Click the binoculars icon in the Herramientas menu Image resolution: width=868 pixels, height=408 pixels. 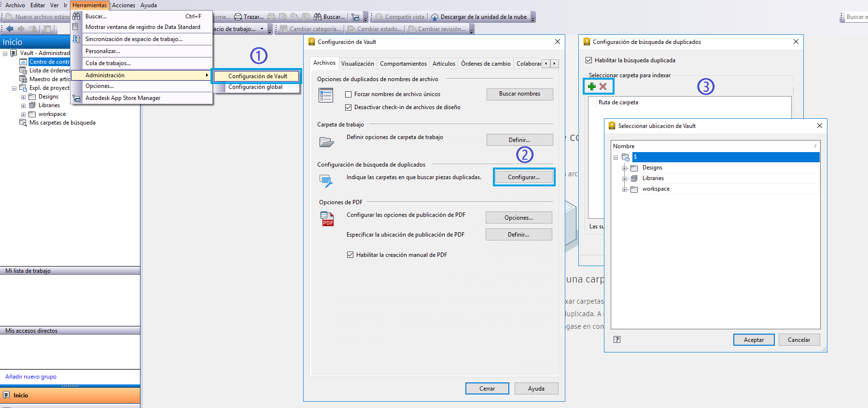pyautogui.click(x=76, y=16)
